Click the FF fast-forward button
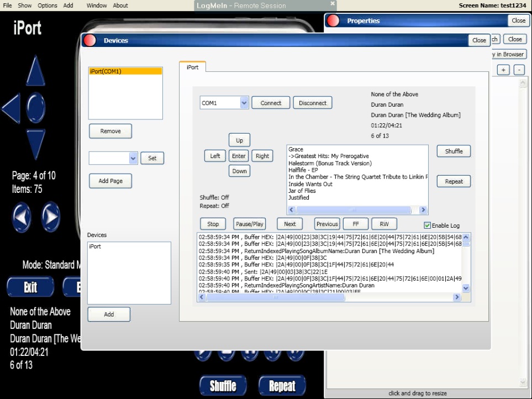Screen dimensions: 532x399 pos(356,224)
